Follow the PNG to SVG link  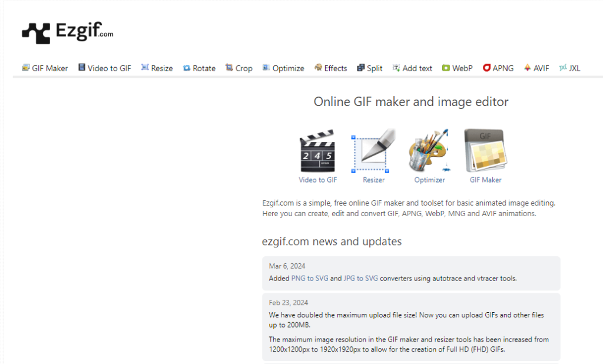pyautogui.click(x=310, y=278)
